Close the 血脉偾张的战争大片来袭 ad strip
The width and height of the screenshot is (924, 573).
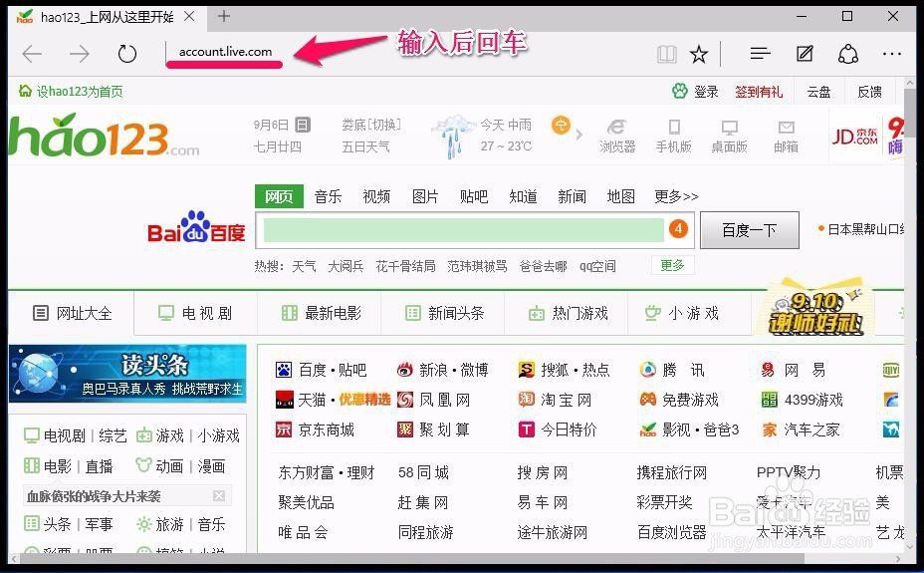coord(219,496)
